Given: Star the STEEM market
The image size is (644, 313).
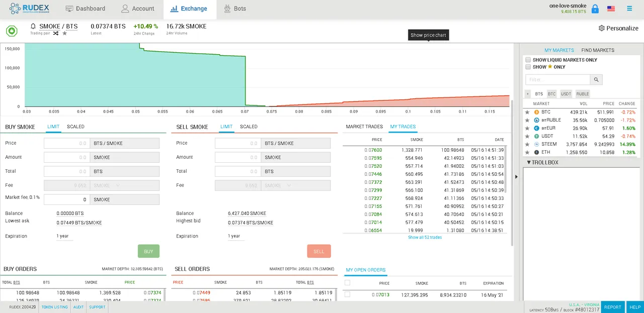Looking at the screenshot, I should [x=527, y=144].
